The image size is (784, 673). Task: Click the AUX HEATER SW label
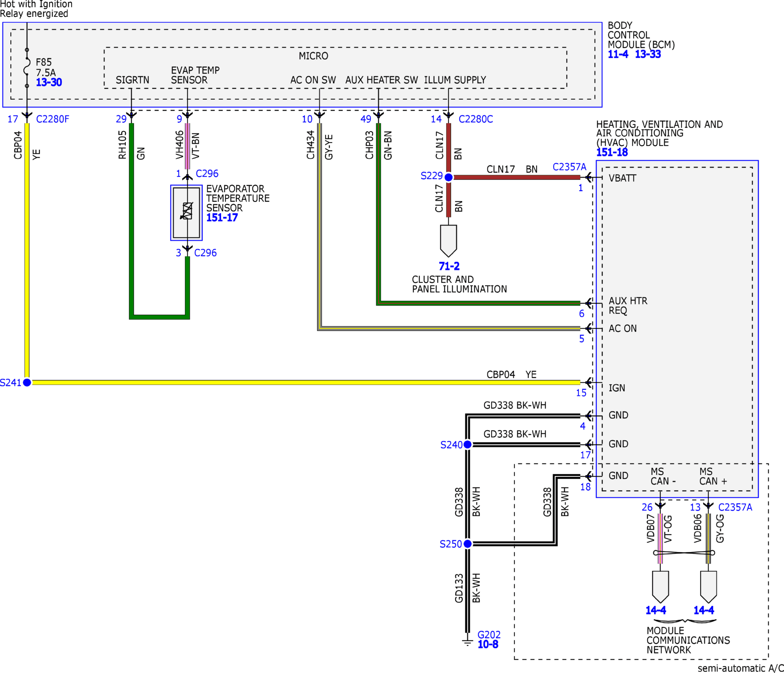pyautogui.click(x=381, y=80)
